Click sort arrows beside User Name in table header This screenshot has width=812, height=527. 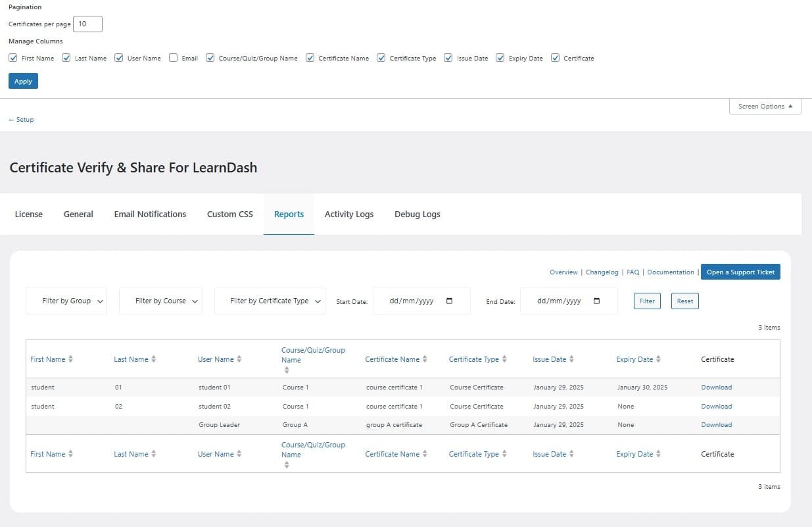(x=239, y=359)
